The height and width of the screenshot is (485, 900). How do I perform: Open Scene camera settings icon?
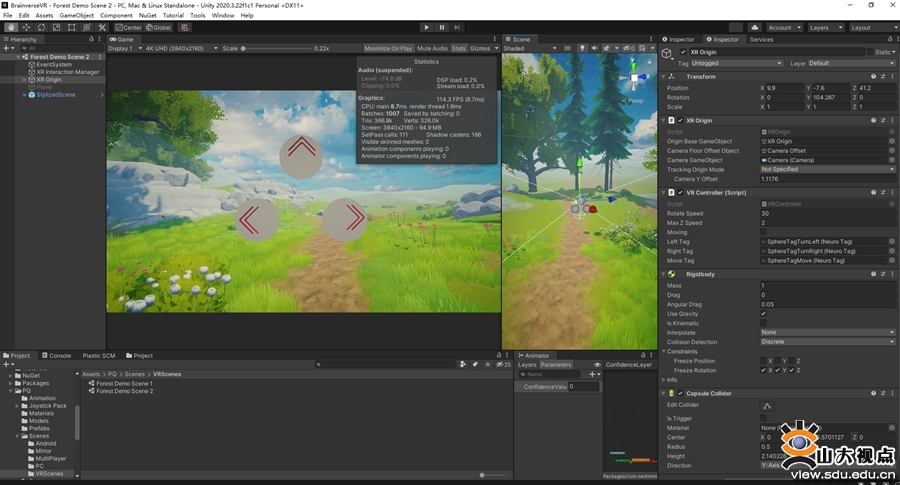tap(642, 48)
